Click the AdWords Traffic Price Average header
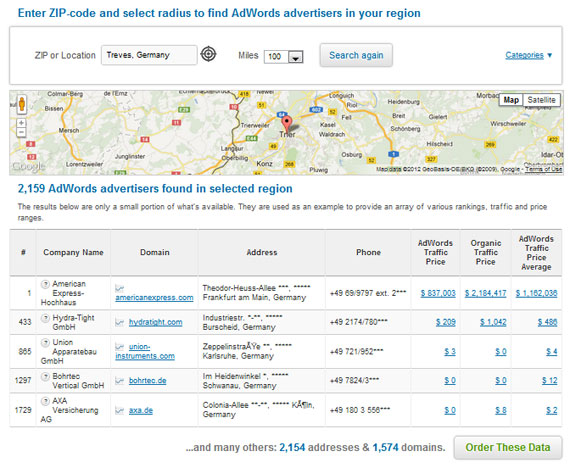Viewport: 570px width, 468px height. tap(536, 253)
